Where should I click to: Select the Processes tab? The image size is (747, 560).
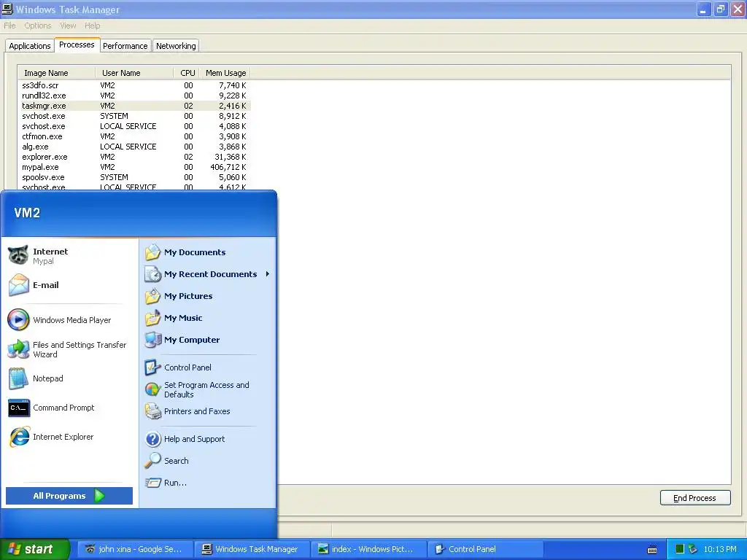(77, 44)
